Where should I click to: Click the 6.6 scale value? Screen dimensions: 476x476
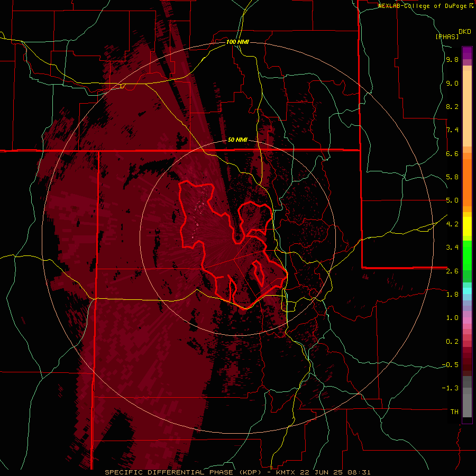pos(452,153)
